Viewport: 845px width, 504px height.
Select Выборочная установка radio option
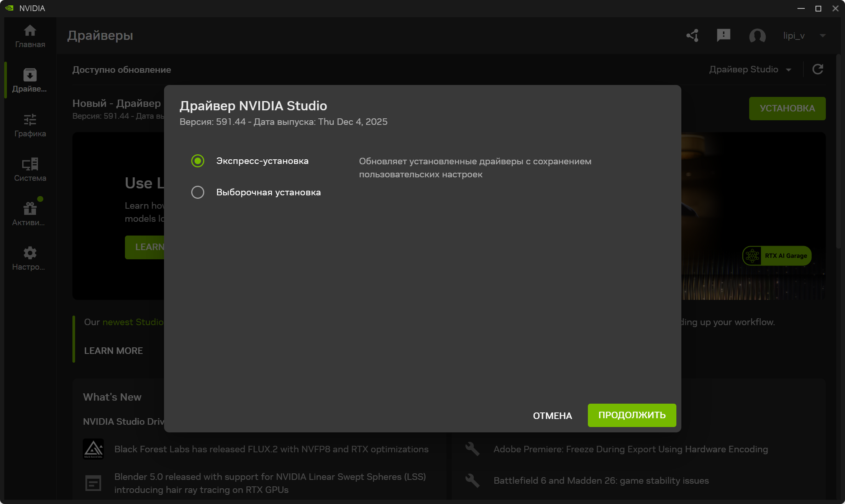pyautogui.click(x=198, y=192)
